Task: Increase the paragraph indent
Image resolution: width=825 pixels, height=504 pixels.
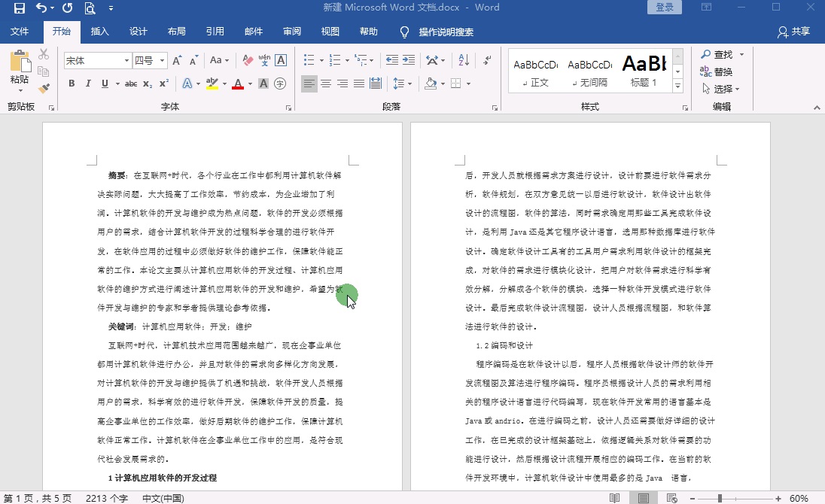Action: [409, 61]
